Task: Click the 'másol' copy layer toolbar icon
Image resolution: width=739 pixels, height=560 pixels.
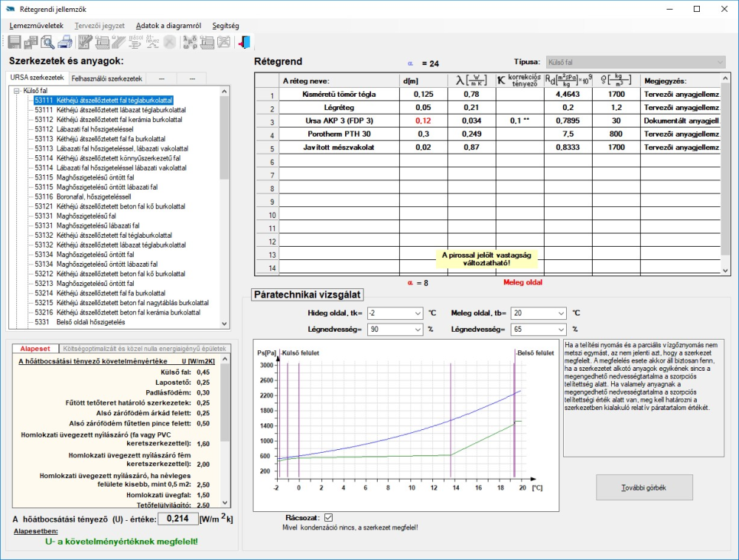Action: [x=136, y=42]
